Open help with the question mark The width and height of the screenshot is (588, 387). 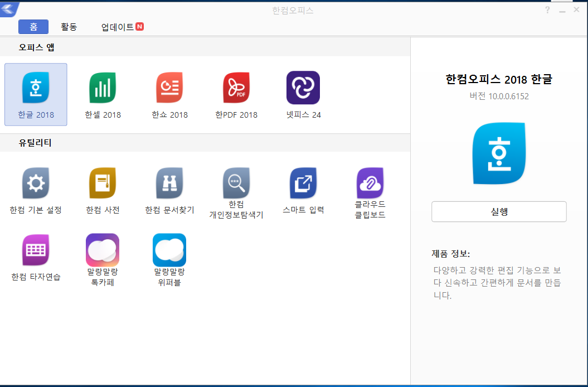coord(547,10)
